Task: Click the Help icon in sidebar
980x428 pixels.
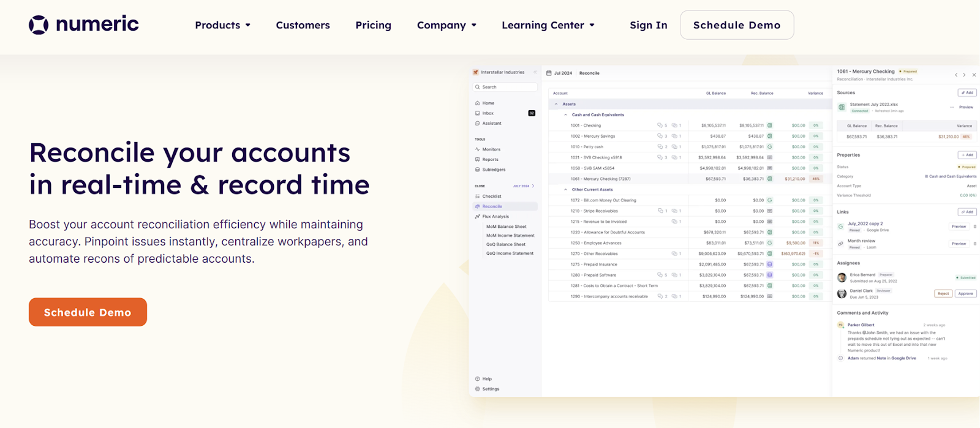Action: click(x=478, y=379)
